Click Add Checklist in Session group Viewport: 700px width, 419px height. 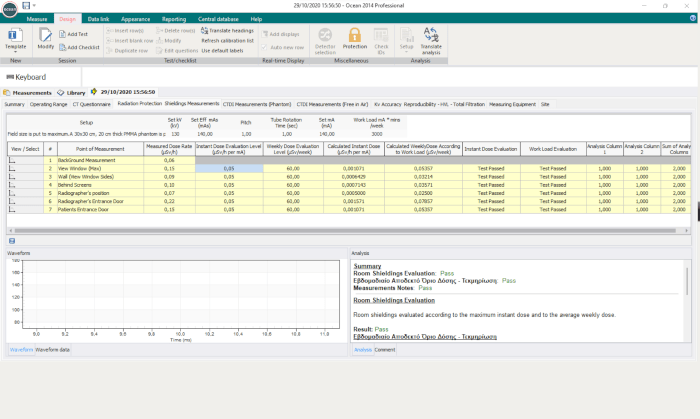point(81,47)
